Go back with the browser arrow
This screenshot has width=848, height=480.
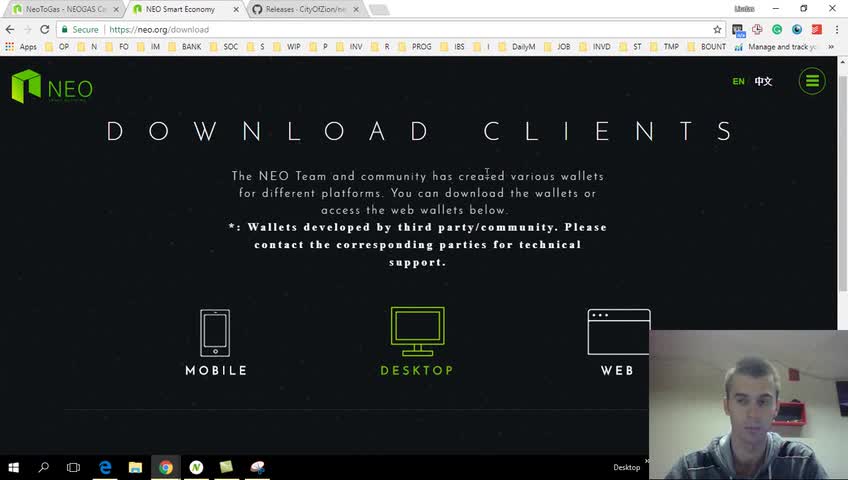pyautogui.click(x=10, y=29)
